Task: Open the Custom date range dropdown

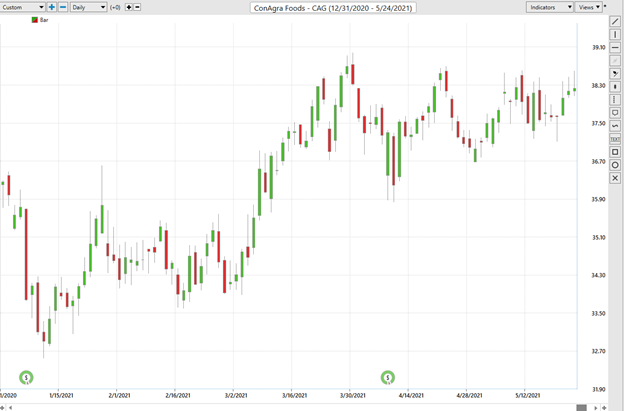Action: click(x=22, y=7)
